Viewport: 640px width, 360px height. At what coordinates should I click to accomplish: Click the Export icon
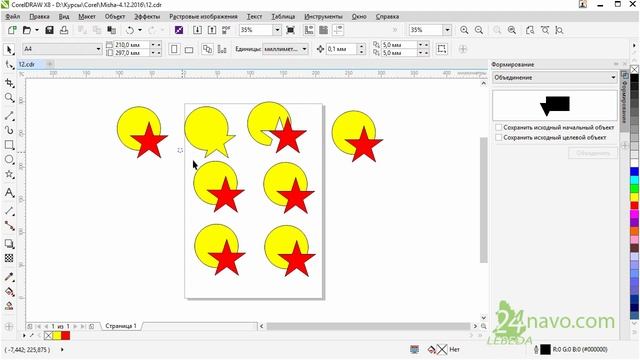pos(212,30)
